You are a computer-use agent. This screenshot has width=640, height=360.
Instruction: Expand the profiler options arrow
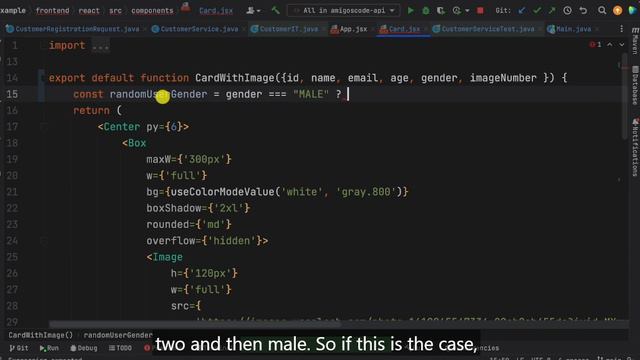pyautogui.click(x=467, y=11)
